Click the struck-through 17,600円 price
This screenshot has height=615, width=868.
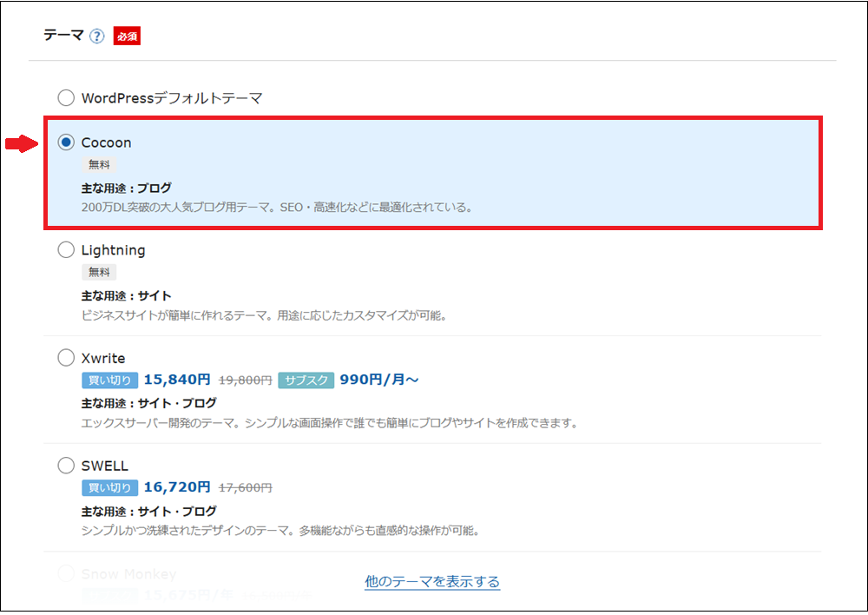[246, 487]
